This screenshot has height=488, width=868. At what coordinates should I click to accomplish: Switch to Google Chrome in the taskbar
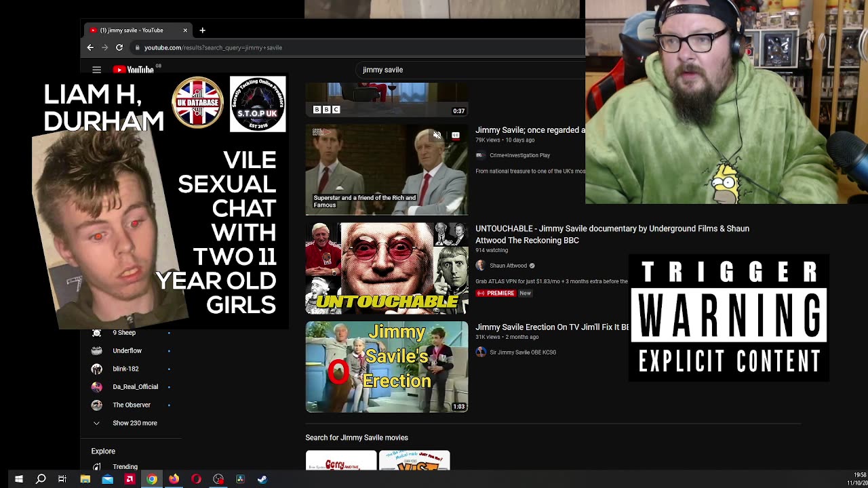152,479
